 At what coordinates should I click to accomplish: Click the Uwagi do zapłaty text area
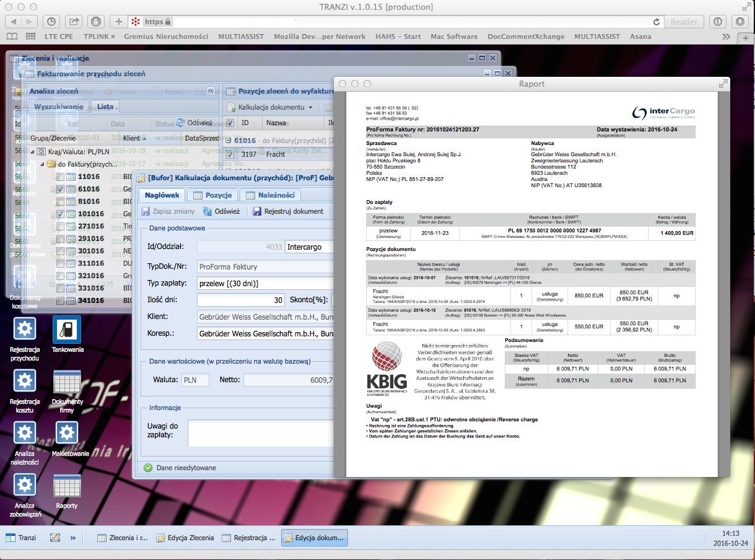click(261, 433)
